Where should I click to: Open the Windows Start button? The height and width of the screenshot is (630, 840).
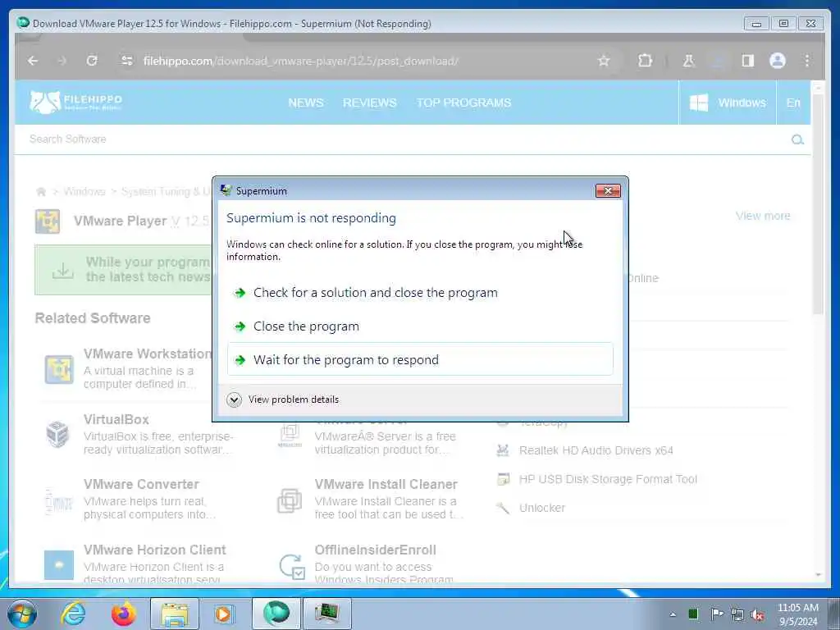22,614
